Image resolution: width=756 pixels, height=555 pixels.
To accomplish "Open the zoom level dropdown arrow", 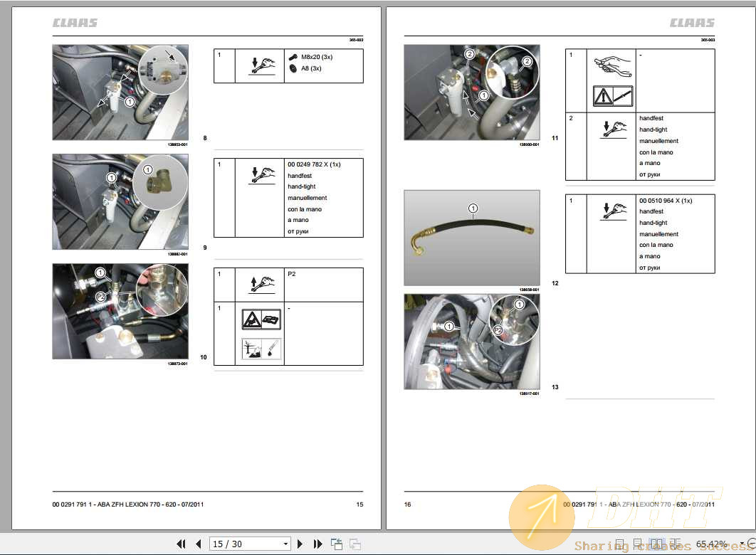I will [742, 544].
